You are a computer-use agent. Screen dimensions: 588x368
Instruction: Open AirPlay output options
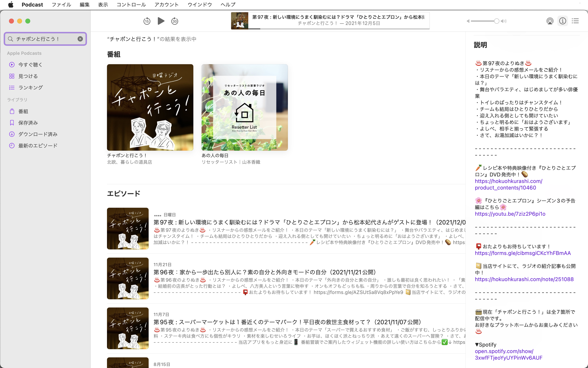[x=550, y=21]
